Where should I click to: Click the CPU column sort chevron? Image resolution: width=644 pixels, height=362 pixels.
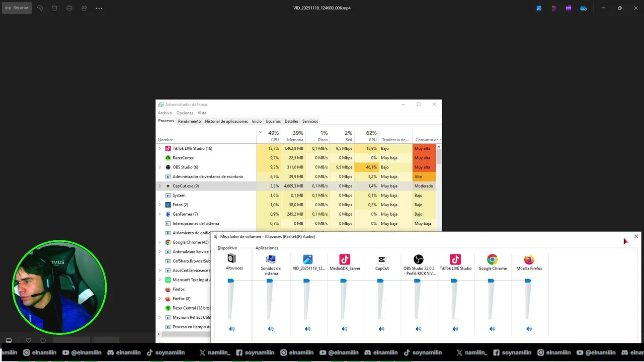[x=261, y=133]
